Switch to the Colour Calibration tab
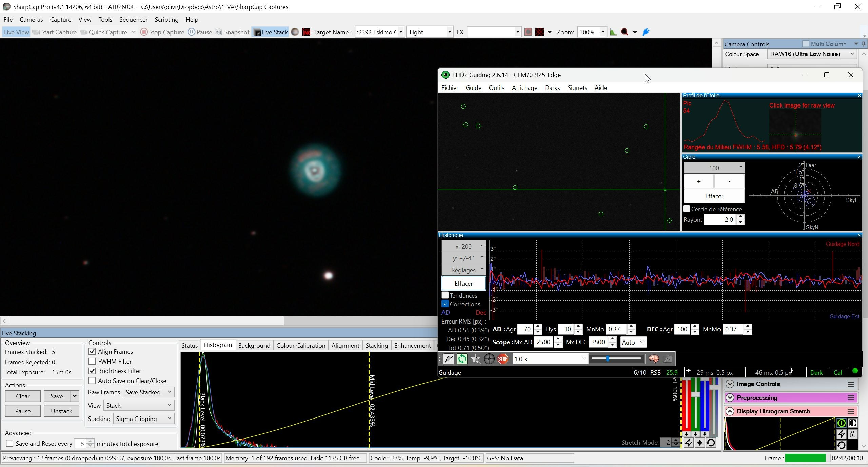Image resolution: width=868 pixels, height=467 pixels. pyautogui.click(x=301, y=345)
